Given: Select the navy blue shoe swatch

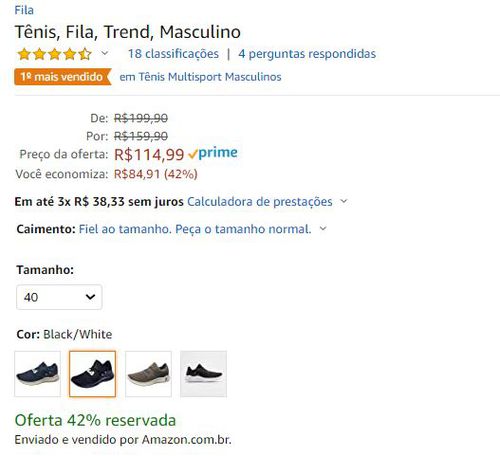Looking at the screenshot, I should click(37, 374).
